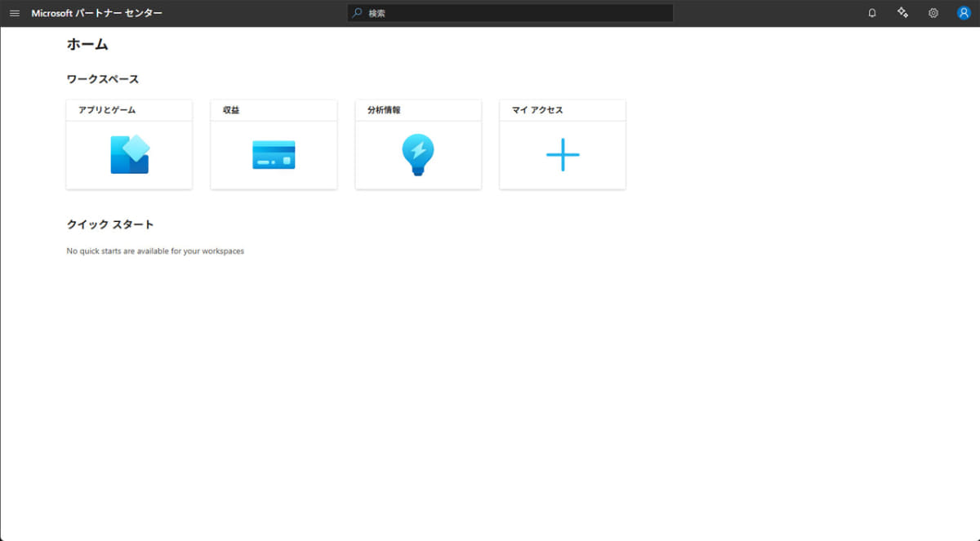Open the hamburger navigation menu
This screenshot has width=980, height=541.
tap(14, 13)
